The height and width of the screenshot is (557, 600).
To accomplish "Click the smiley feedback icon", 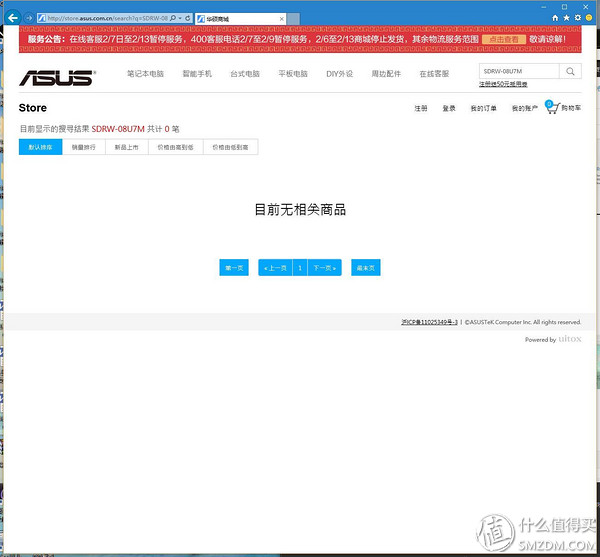I will 589,18.
